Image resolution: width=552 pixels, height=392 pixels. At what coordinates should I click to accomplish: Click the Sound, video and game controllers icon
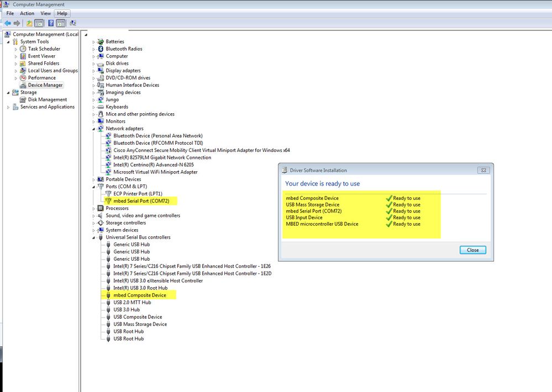click(101, 215)
